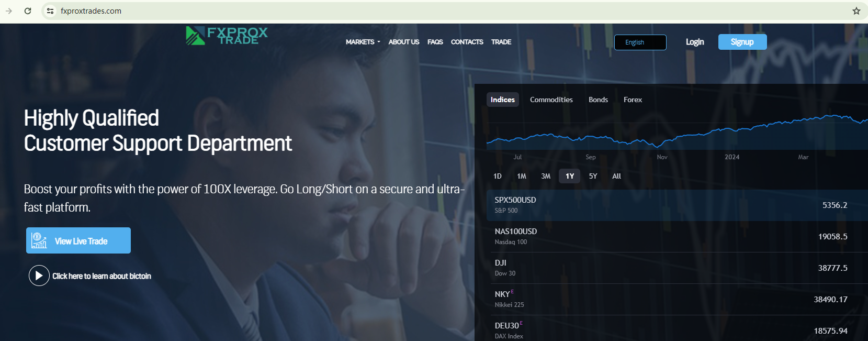Switch to the Bonds tab
The image size is (868, 341).
coord(598,100)
